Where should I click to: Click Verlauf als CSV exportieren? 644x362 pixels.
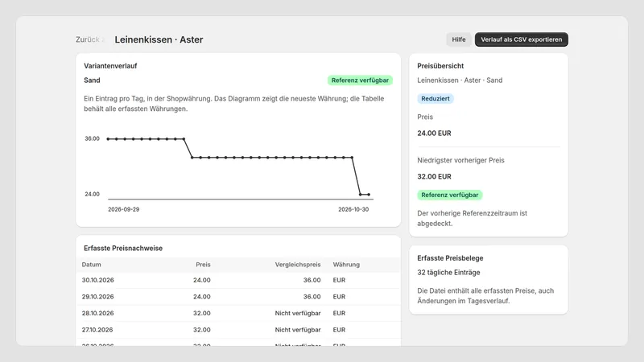click(522, 39)
